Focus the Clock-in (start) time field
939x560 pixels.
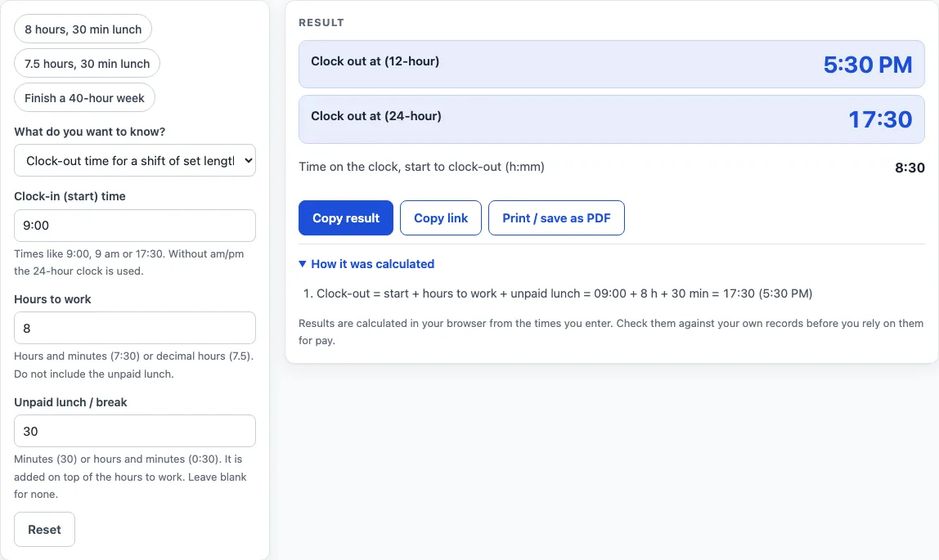coord(135,226)
